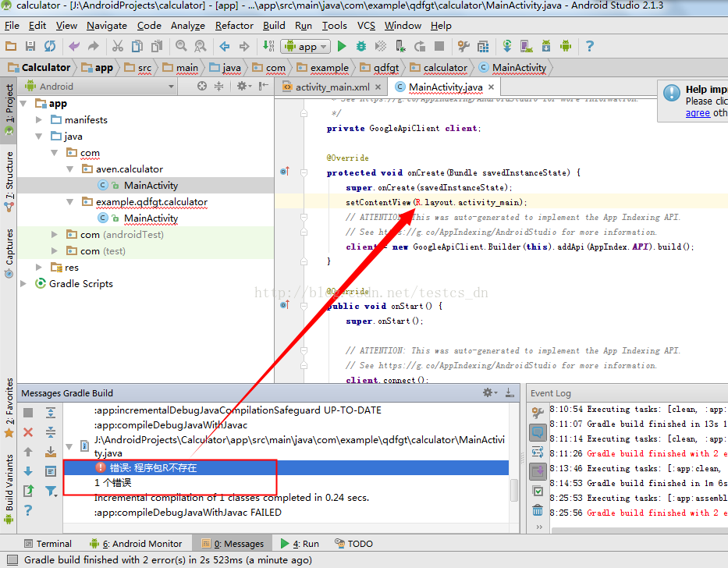Select MainActivity under example.qdfgt.calculator
Screen dimensions: 728x568
[x=151, y=218]
